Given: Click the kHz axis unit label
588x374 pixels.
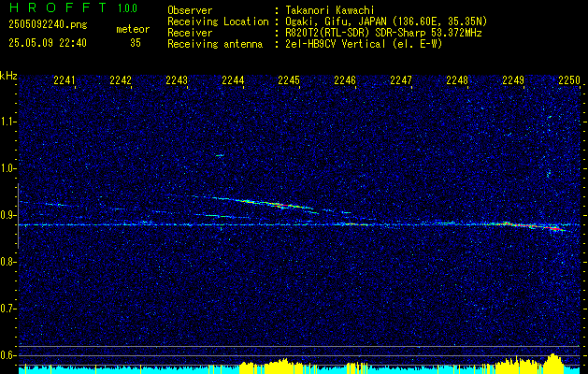Looking at the screenshot, I should [8, 76].
